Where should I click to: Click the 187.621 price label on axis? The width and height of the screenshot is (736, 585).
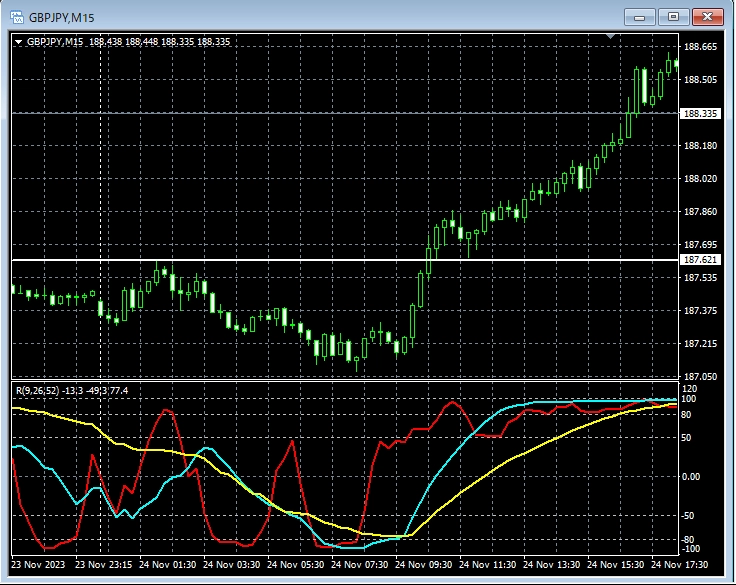pyautogui.click(x=700, y=260)
